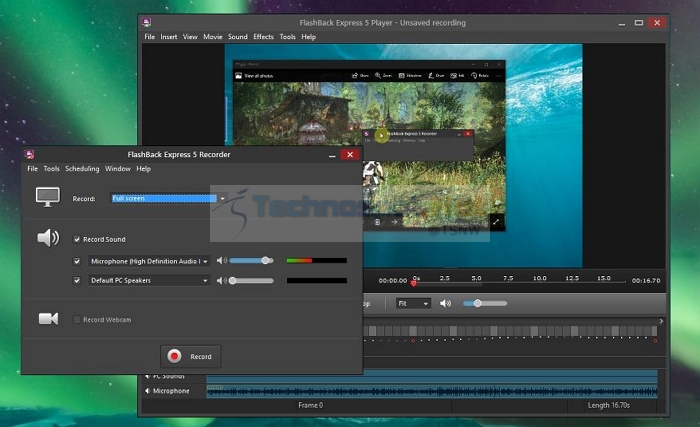Click the Player window app logo icon
The image size is (700, 427).
tap(146, 22)
